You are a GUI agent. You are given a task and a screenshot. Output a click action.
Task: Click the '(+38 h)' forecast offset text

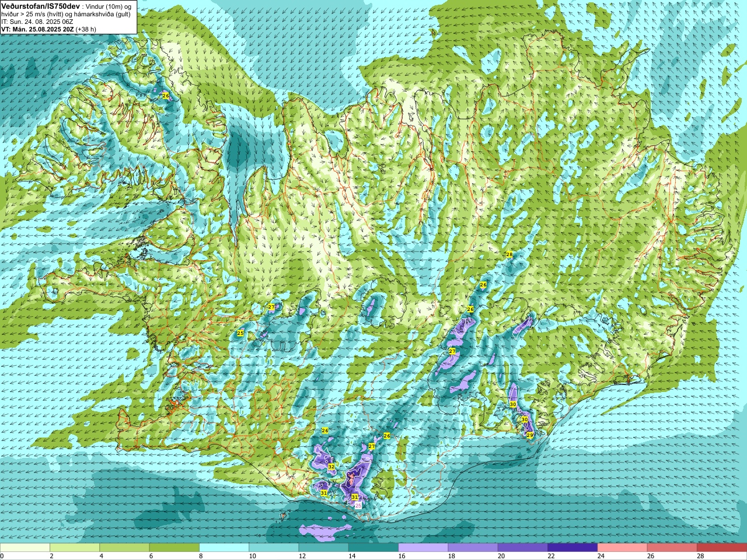coord(86,29)
